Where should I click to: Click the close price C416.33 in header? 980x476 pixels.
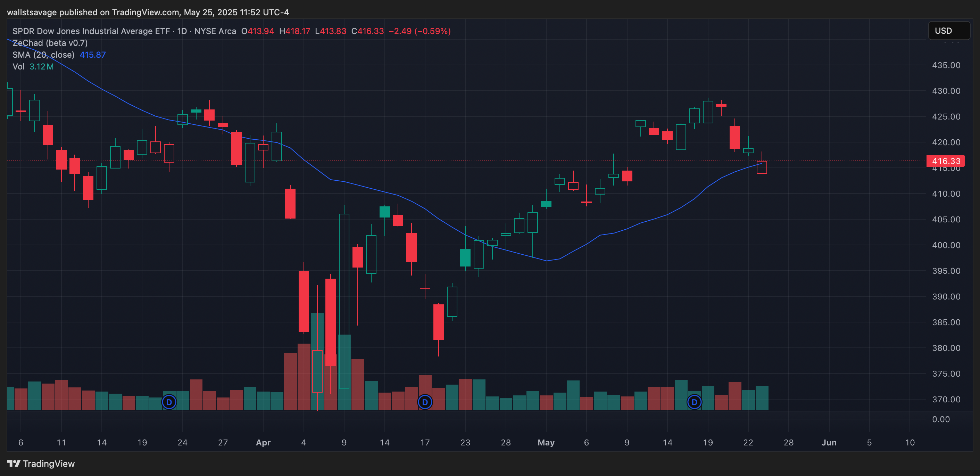(367, 31)
